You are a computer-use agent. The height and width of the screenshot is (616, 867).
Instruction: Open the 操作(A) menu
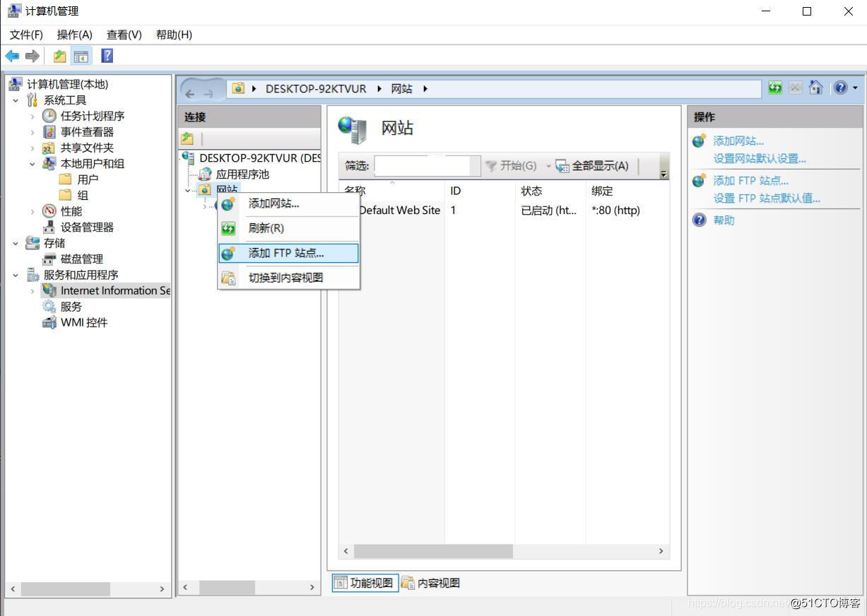click(75, 35)
